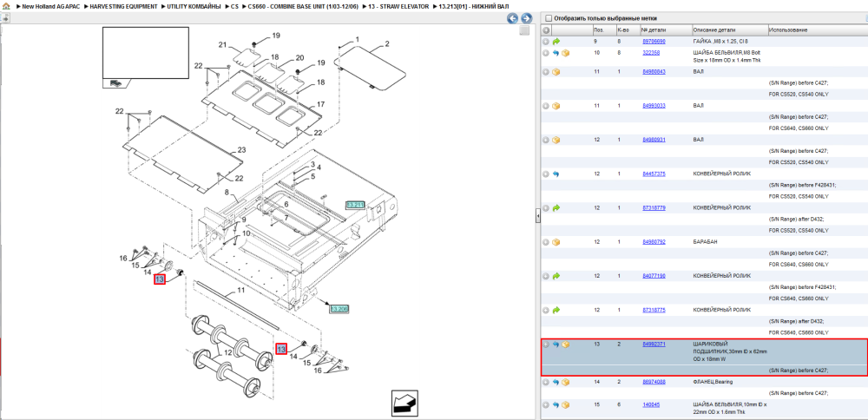The width and height of the screenshot is (868, 420).
Task: Click the add-all circle in table header
Action: pos(546,30)
